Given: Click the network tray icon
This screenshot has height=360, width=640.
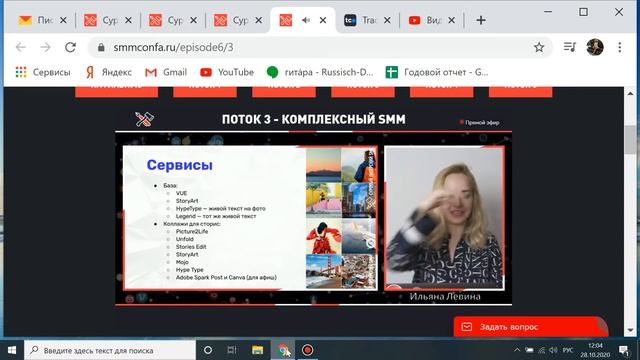Looking at the screenshot, I should coord(541,350).
